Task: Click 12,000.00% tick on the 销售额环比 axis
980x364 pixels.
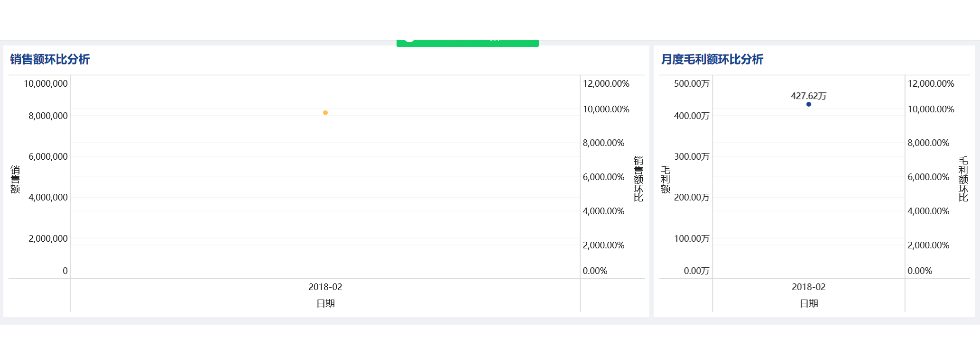Action: point(606,83)
